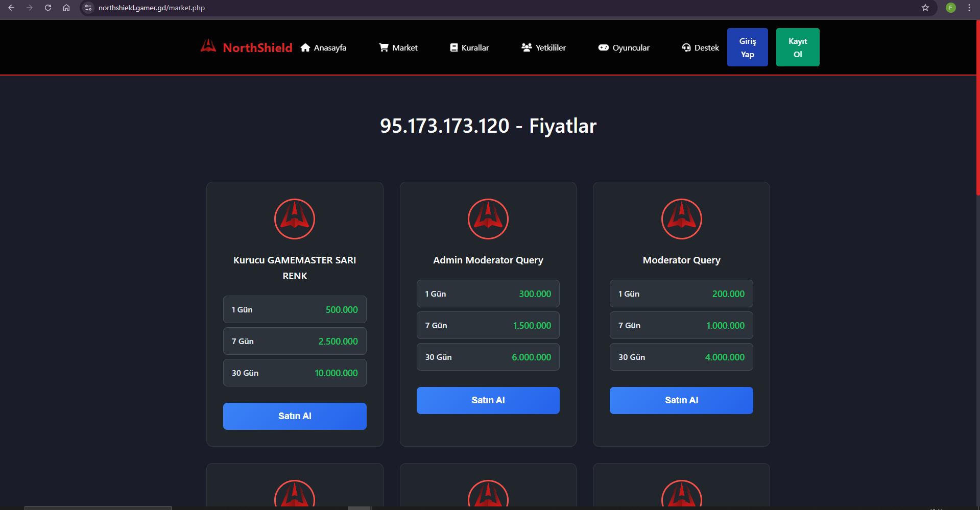Screen dimensions: 980x510
Task: Click the emblem icon above Admin Moderator Query
Action: point(488,219)
